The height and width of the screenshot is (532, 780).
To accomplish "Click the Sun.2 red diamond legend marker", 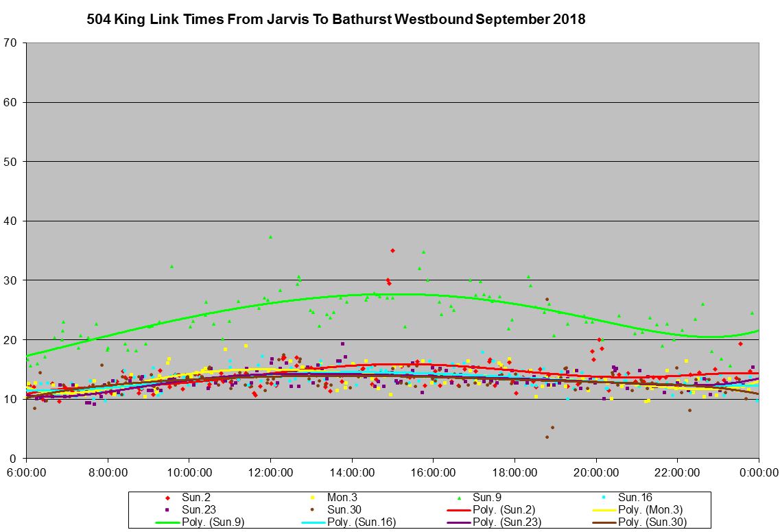I will (168, 497).
